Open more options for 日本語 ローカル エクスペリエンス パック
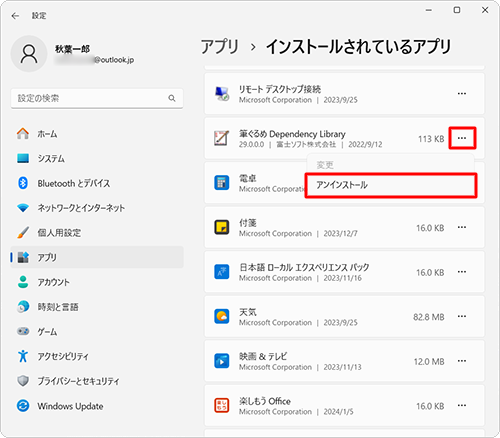The image size is (500, 438). [x=462, y=272]
